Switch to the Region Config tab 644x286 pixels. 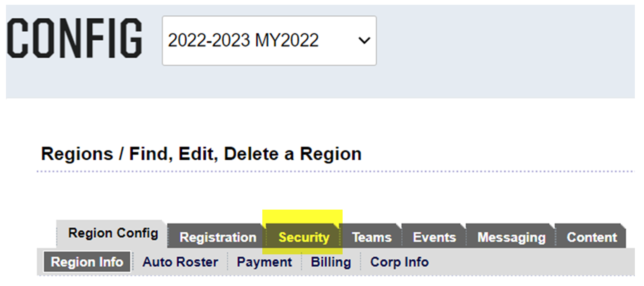click(x=113, y=233)
